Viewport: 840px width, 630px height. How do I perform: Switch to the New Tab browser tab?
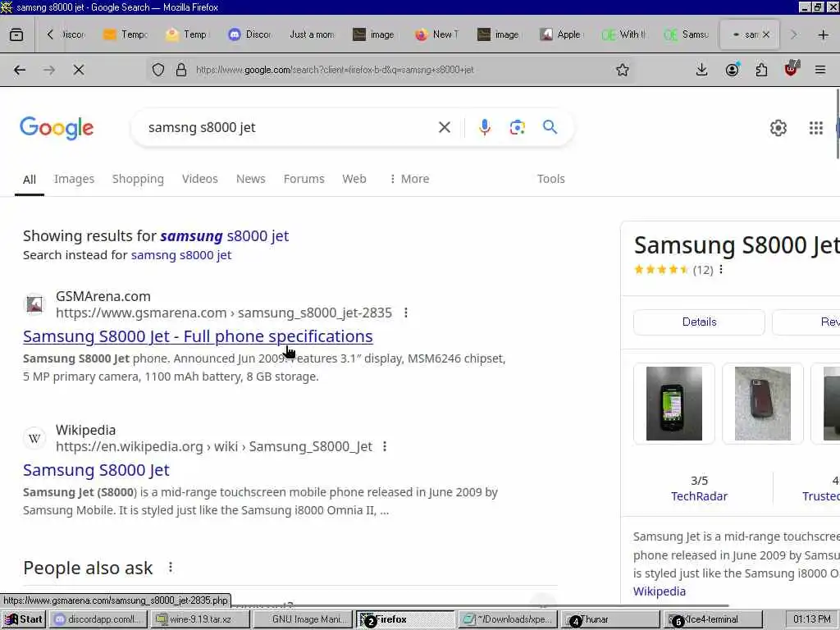(x=436, y=34)
